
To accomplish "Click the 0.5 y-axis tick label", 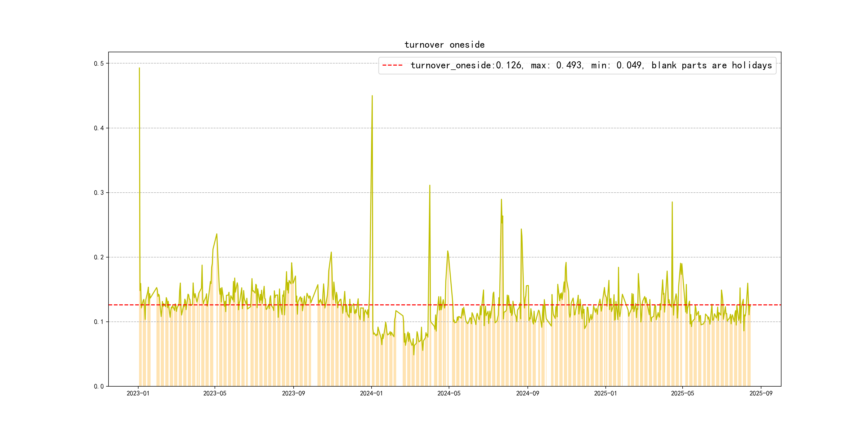I will coord(99,64).
